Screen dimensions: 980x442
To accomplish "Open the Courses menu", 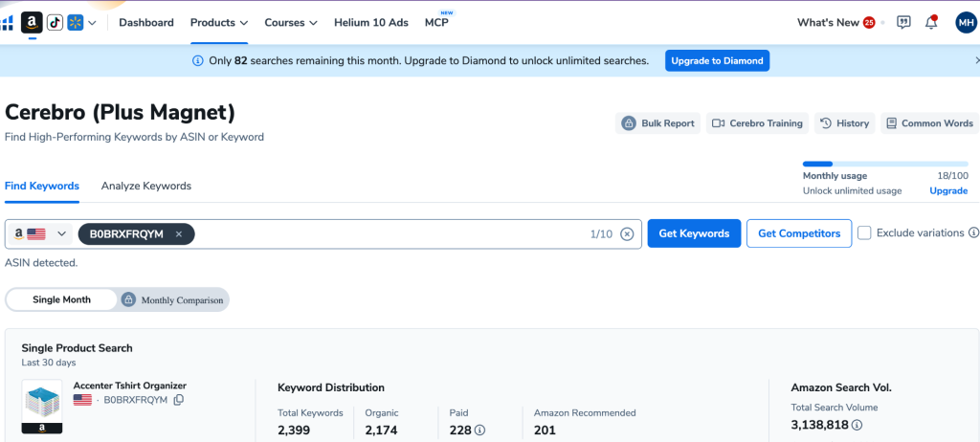I will tap(291, 23).
